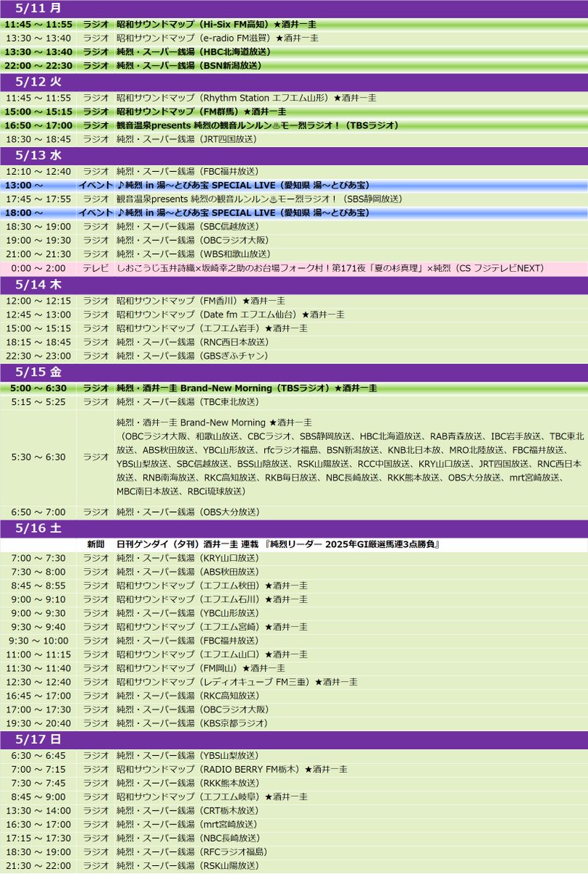Click 純烈・スーパー銭湯（JRT四国放送）entry
This screenshot has width=588, height=874.
(188, 139)
